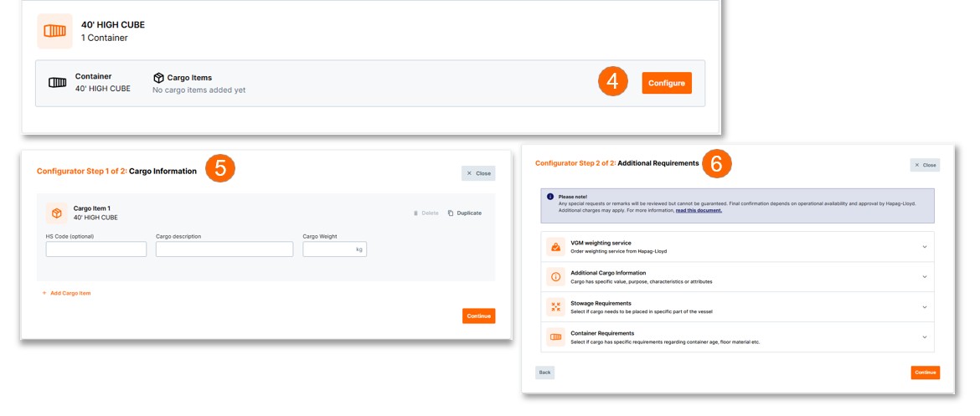
Task: Click the orange Configure button
Action: click(667, 83)
